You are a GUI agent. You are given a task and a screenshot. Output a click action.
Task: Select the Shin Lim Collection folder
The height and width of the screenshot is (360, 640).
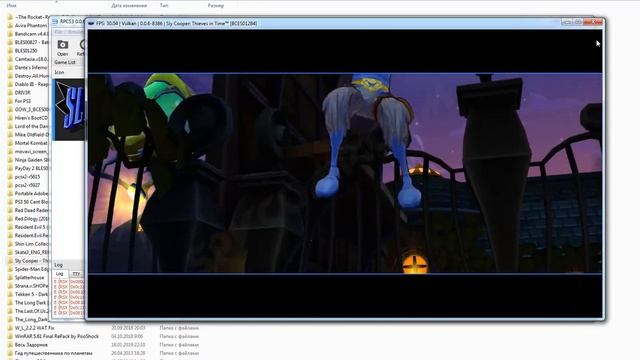coord(31,244)
